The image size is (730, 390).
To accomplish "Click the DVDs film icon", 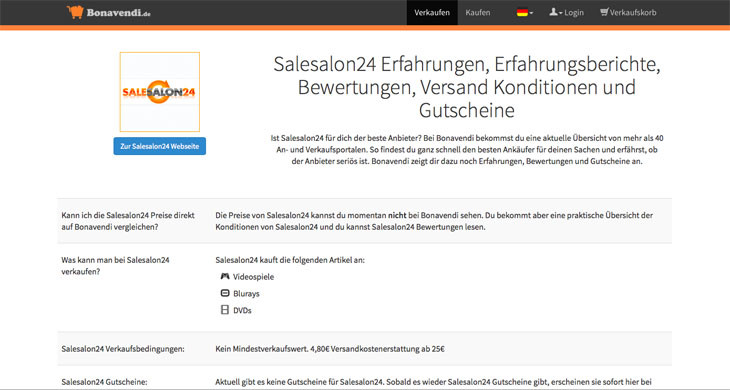I will (225, 310).
